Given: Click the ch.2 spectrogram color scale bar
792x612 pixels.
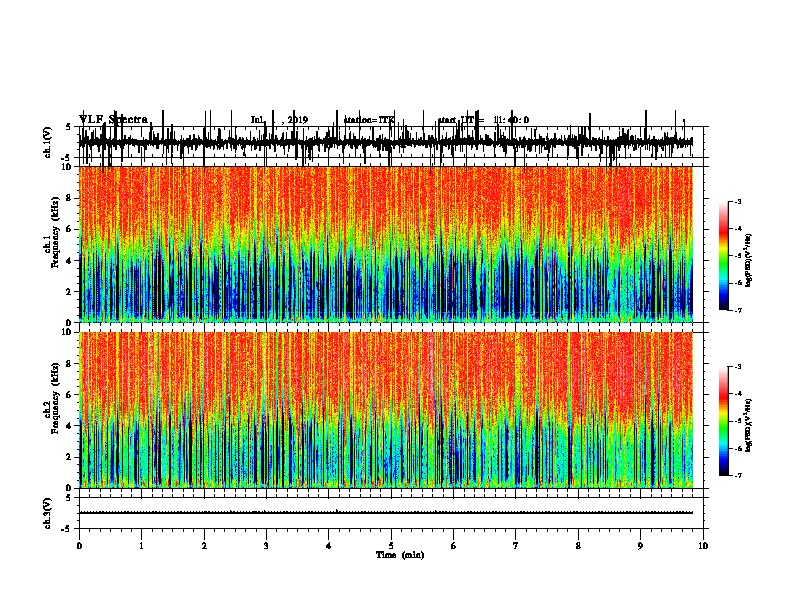Looking at the screenshot, I should (724, 421).
